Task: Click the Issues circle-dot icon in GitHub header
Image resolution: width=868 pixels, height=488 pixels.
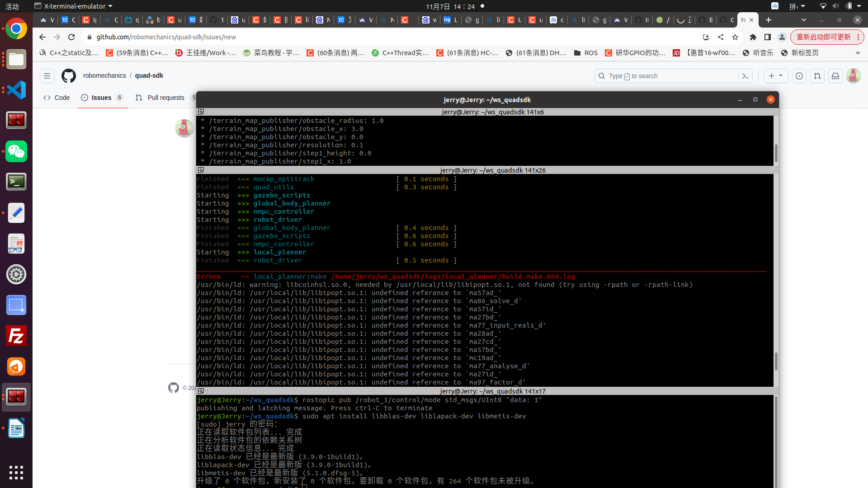Action: 799,76
